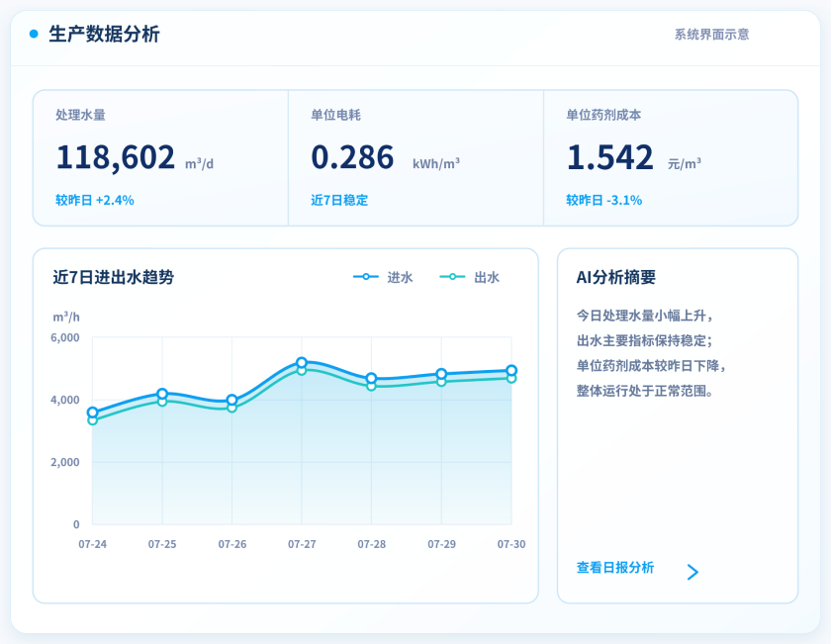831x644 pixels.
Task: Click the 进水 data point on 07-27
Action: tap(302, 362)
